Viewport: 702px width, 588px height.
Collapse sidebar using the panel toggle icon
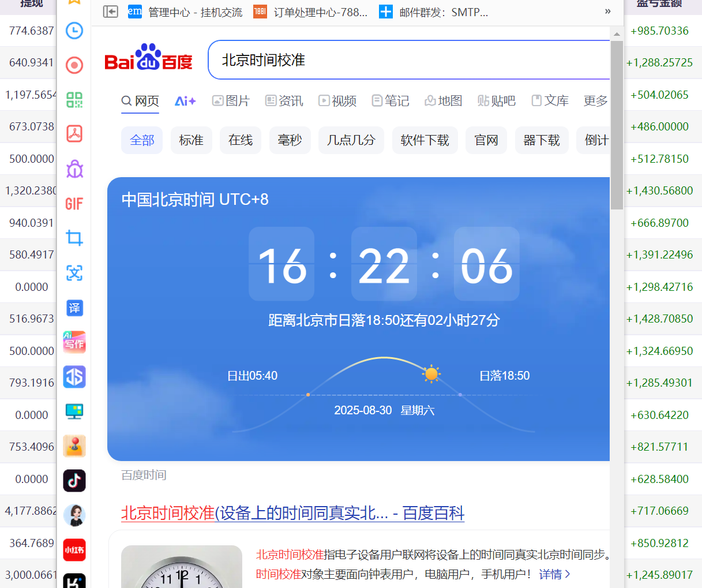(x=110, y=12)
